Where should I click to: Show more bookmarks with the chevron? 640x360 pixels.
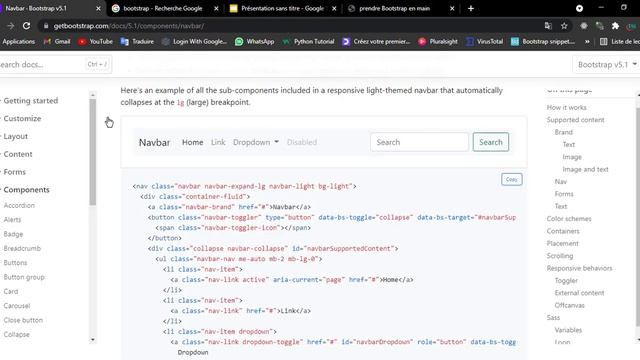[x=587, y=41]
